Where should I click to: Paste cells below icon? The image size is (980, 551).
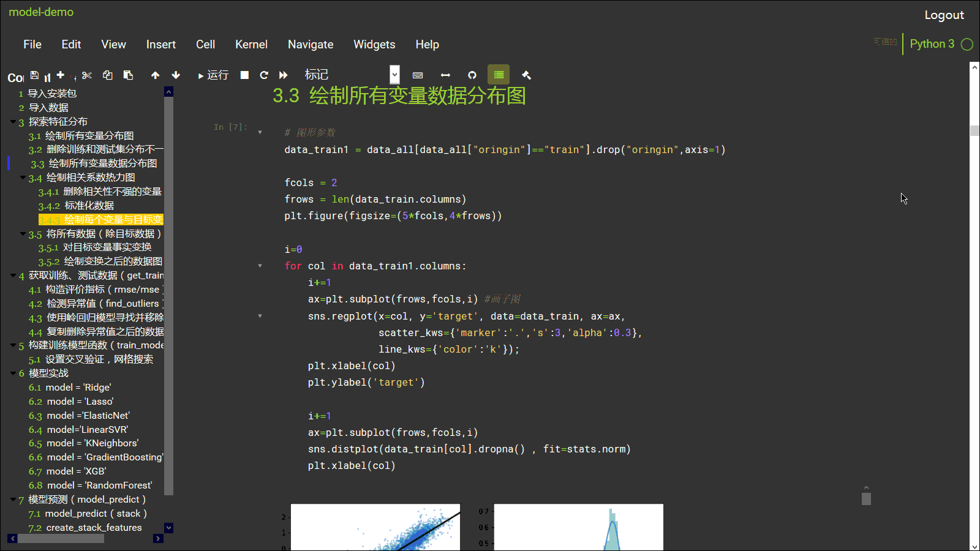coord(128,75)
